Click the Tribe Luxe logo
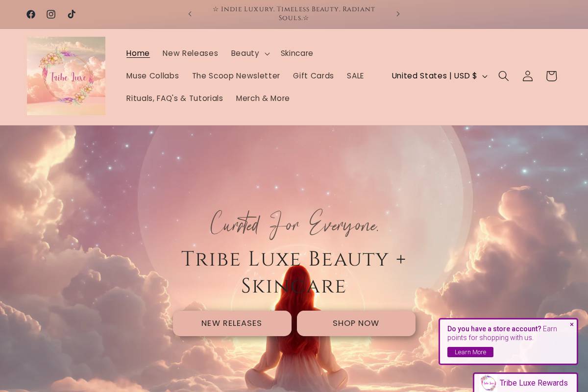 66,76
